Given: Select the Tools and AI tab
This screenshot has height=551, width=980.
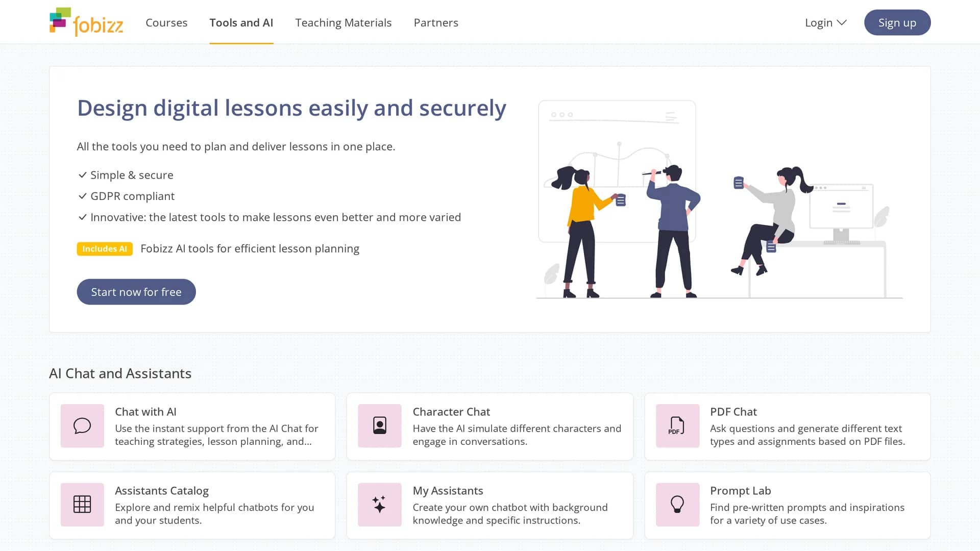Looking at the screenshot, I should tap(241, 22).
